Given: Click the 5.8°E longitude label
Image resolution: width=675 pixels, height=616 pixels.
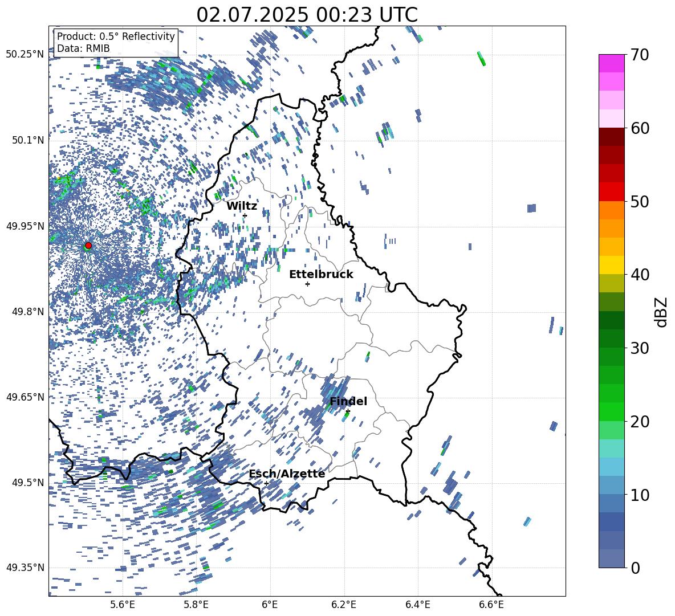Looking at the screenshot, I should [196, 605].
